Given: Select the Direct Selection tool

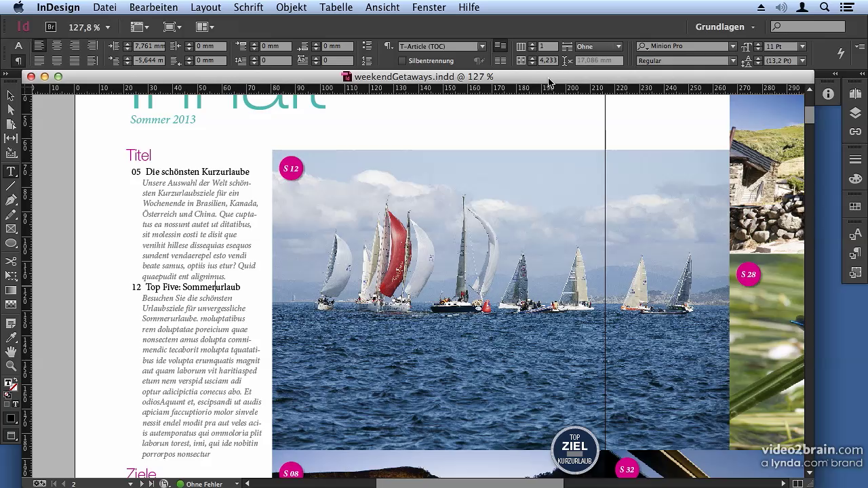Looking at the screenshot, I should 11,110.
